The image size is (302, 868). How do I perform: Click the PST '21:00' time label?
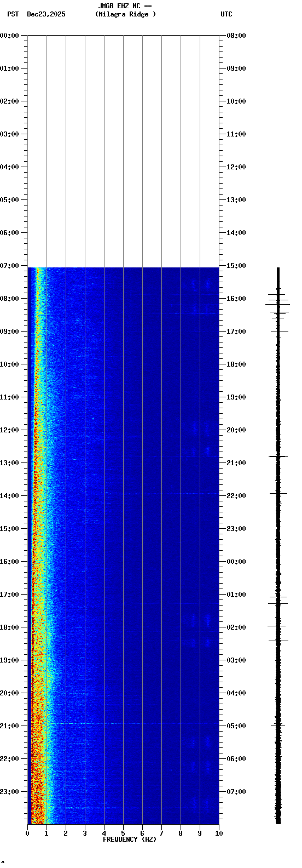coord(9,726)
